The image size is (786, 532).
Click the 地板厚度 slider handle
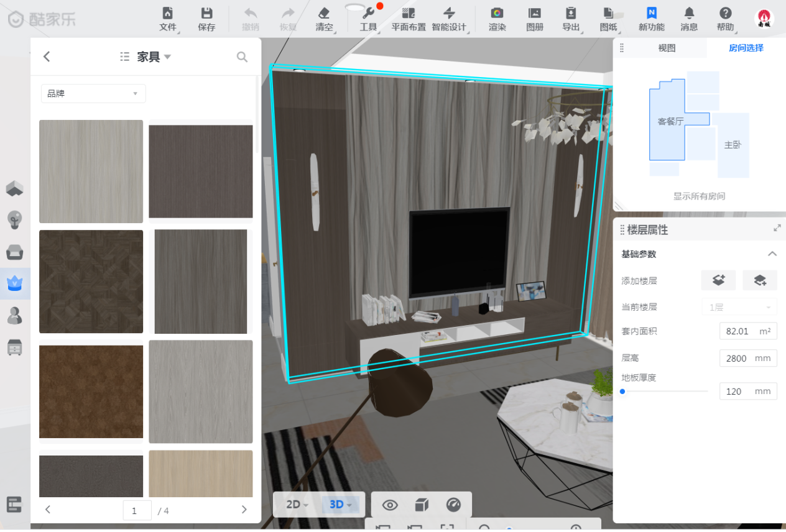[622, 392]
